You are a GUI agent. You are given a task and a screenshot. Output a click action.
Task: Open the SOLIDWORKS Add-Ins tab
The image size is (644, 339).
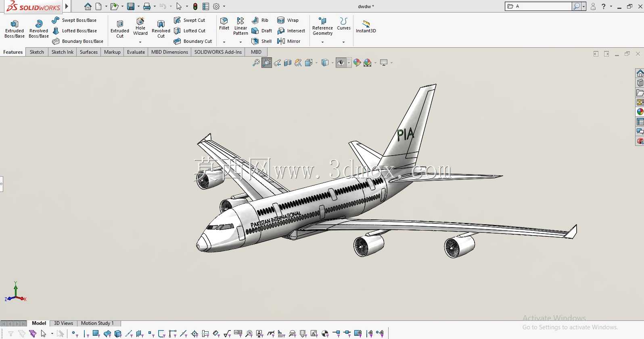(x=218, y=52)
